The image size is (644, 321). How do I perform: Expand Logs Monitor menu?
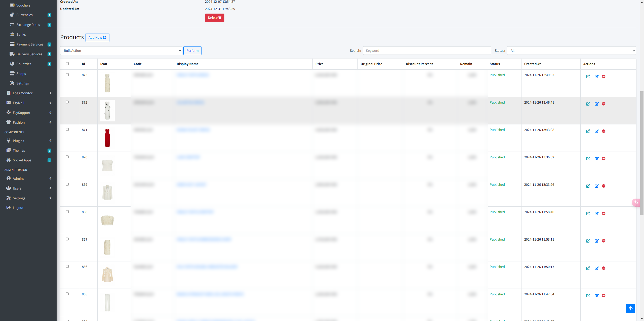pyautogui.click(x=28, y=93)
